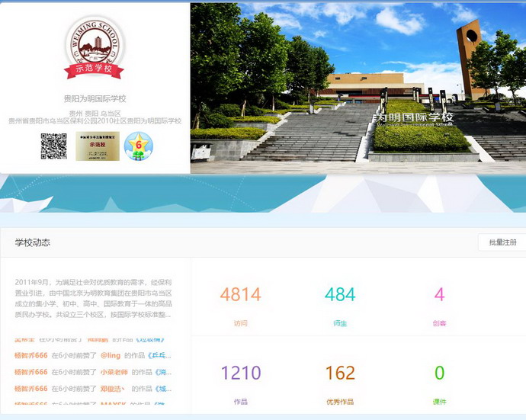
Task: Open the school introduction paragraph
Action: [93, 299]
